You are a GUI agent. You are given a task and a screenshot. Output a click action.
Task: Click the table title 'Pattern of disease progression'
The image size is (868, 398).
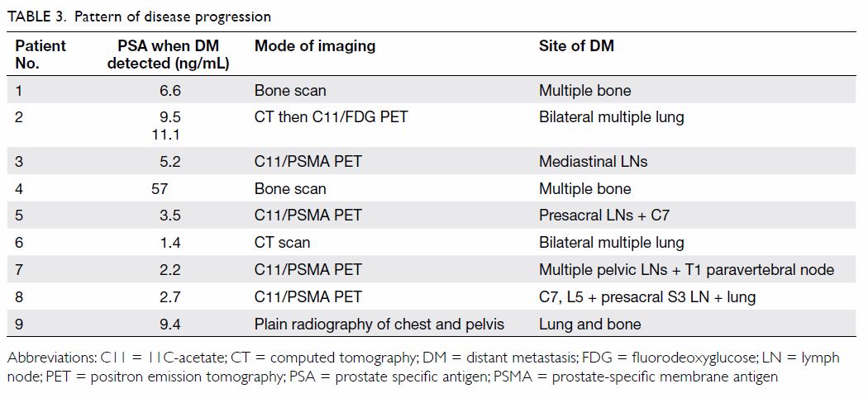tap(173, 17)
